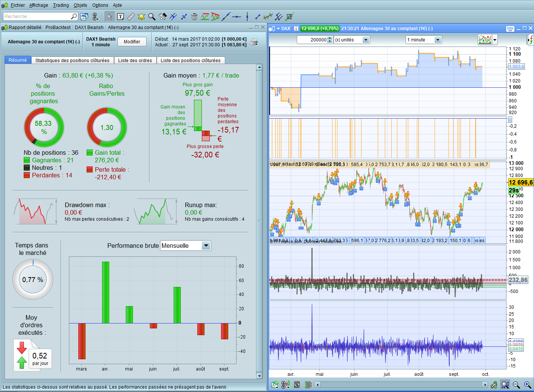Click the green juil. monthly performance bar
The image size is (534, 392).
point(177,305)
